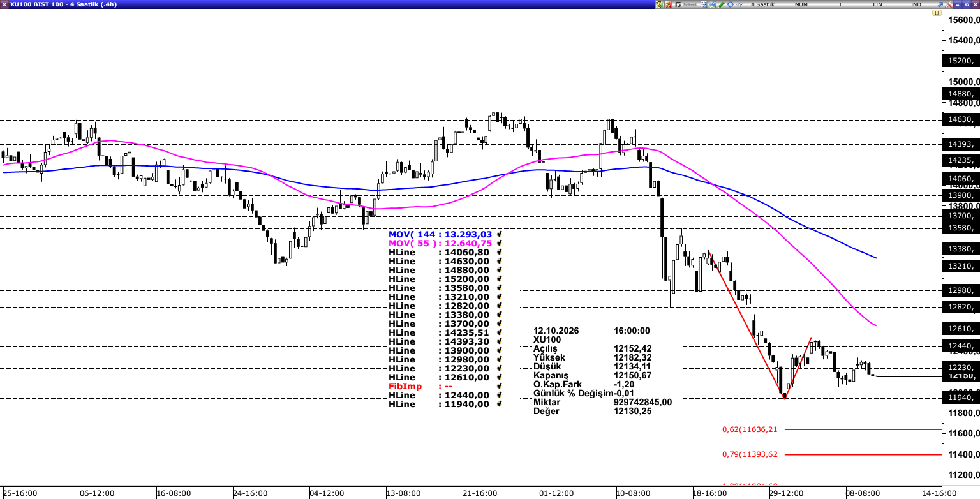Image resolution: width=980 pixels, height=499 pixels.
Task: Click the MOV( 55 ): 12.640,75 legend label
Action: pyautogui.click(x=440, y=244)
